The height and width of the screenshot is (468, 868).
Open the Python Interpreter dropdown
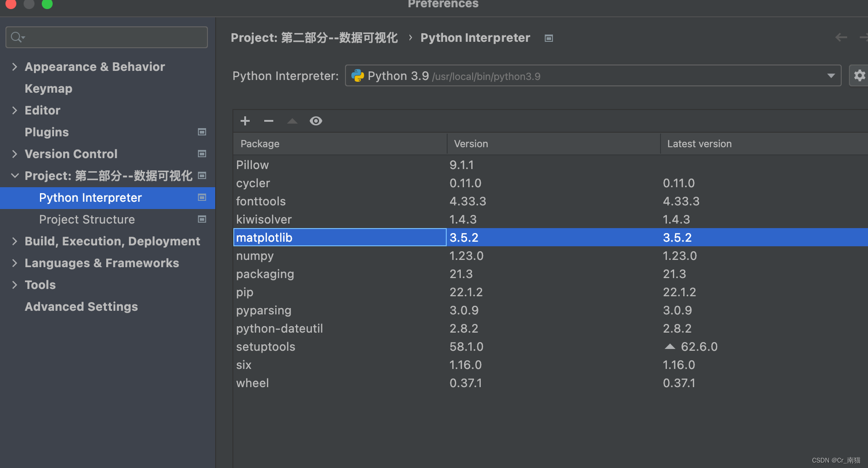click(593, 75)
